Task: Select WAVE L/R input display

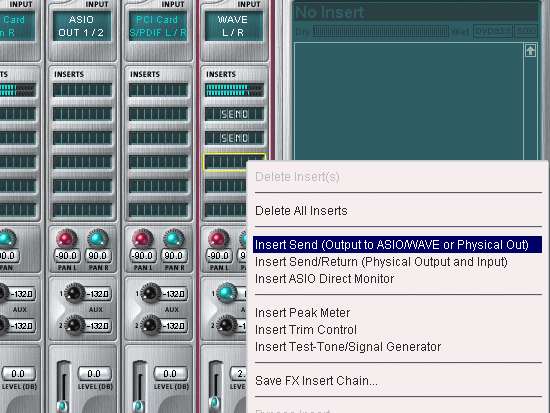Action: (x=234, y=26)
